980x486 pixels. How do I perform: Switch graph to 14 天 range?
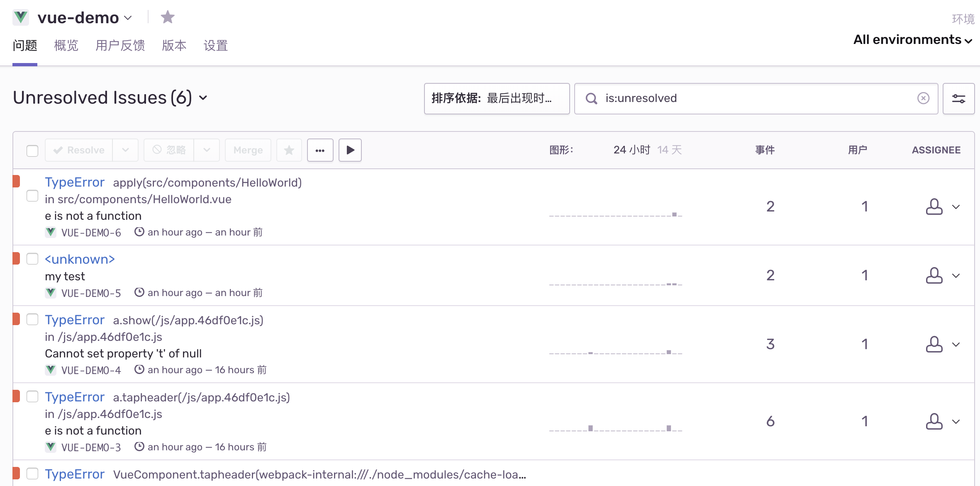tap(670, 150)
